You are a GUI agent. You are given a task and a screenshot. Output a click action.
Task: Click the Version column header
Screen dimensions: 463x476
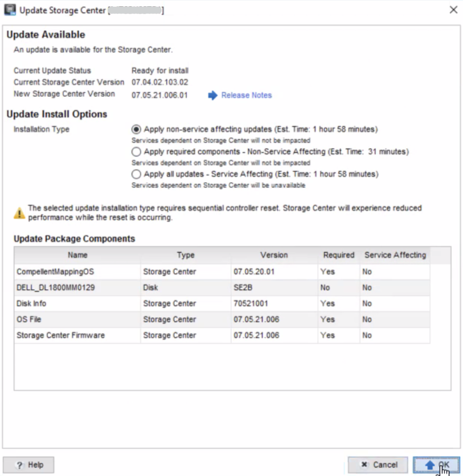pos(274,255)
